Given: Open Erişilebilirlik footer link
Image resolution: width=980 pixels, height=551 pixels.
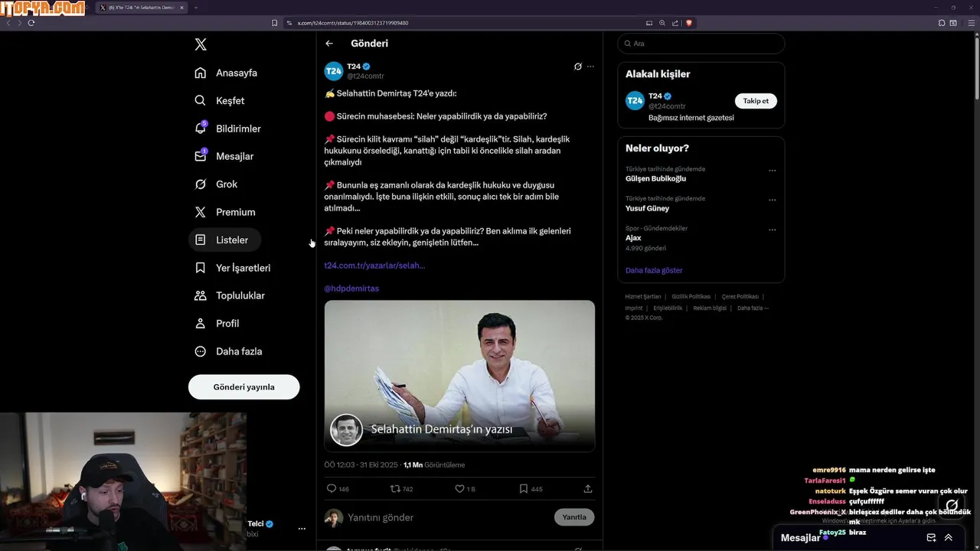Looking at the screenshot, I should click(x=668, y=308).
